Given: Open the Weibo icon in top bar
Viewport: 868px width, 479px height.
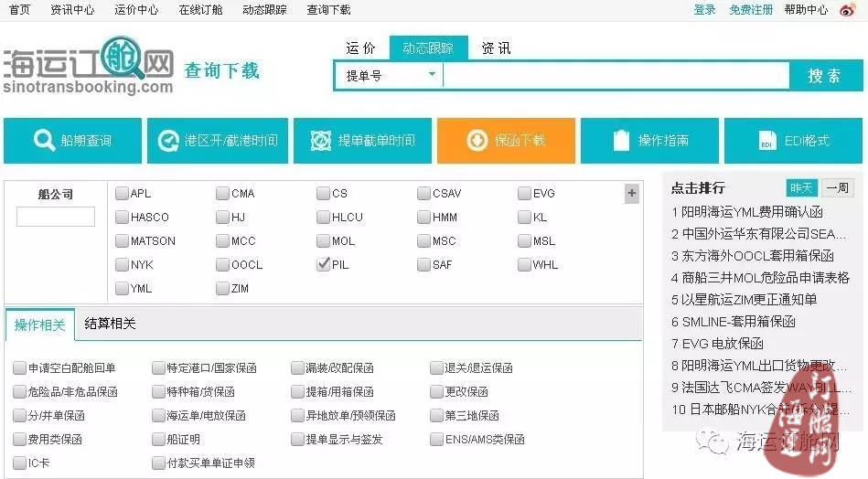Looking at the screenshot, I should [848, 9].
